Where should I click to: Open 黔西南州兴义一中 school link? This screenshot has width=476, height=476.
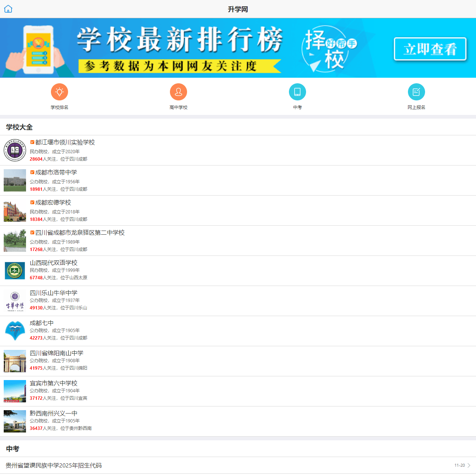[x=54, y=414]
